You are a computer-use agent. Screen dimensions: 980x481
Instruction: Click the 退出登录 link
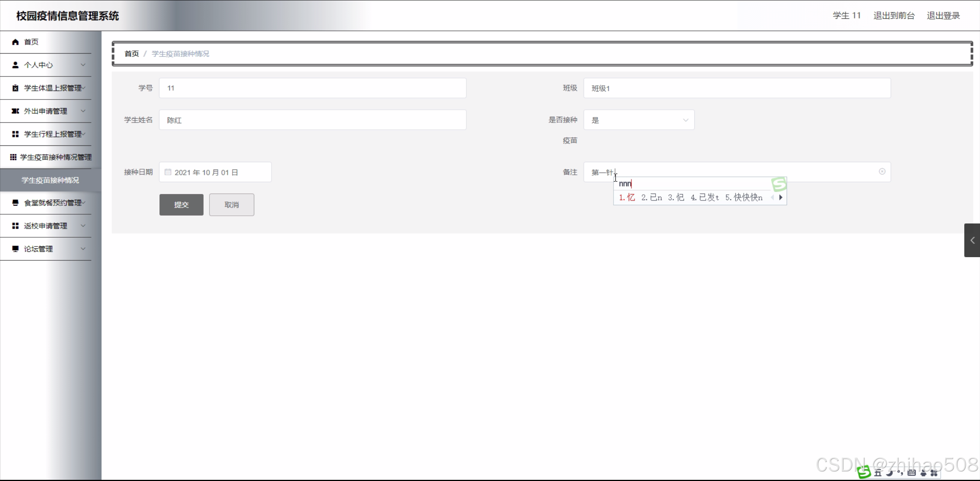[x=943, y=16]
